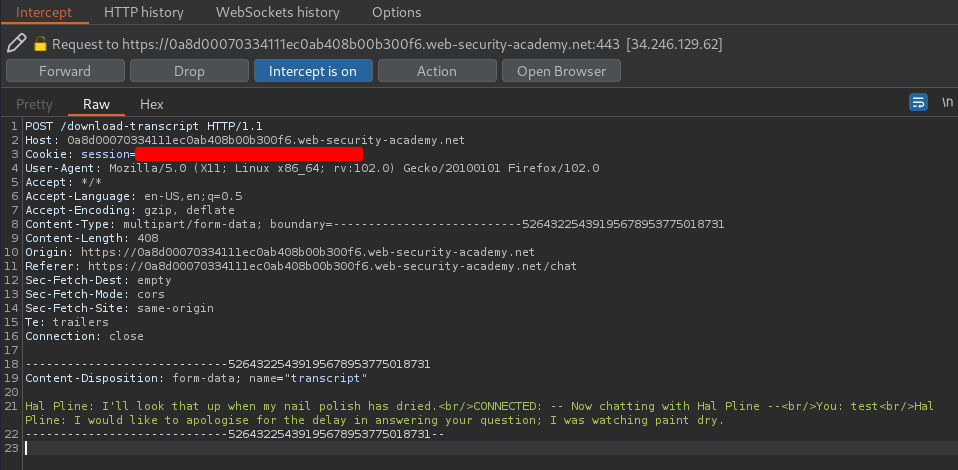The width and height of the screenshot is (958, 470).
Task: Click the Open Browser button
Action: (x=561, y=71)
